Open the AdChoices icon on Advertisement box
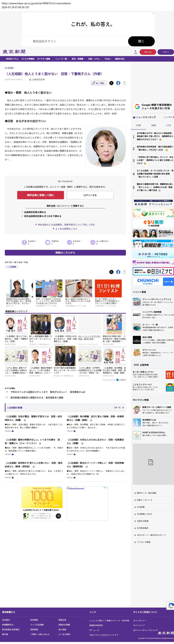 [x=105, y=488]
